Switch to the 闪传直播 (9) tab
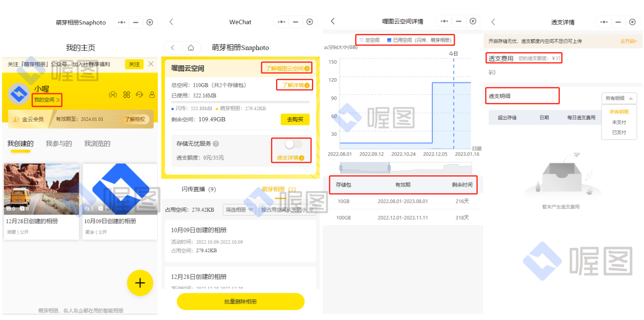 tap(199, 189)
